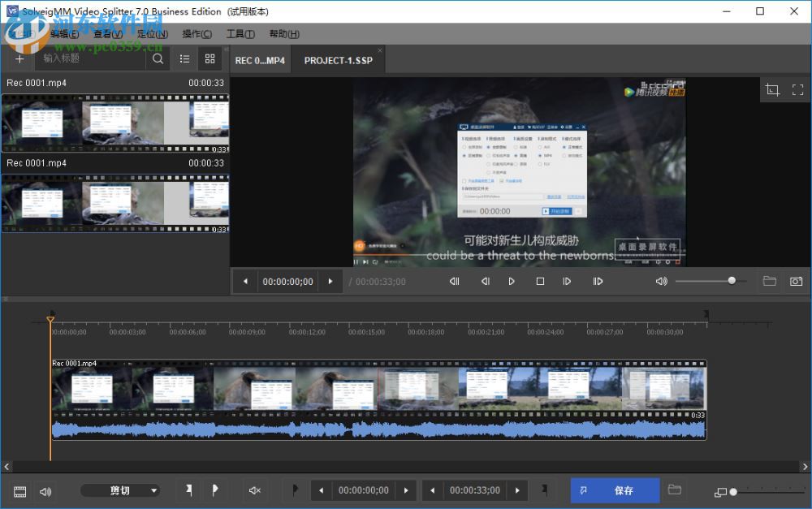This screenshot has height=509, width=812.
Task: Select the crop tool above the preview
Action: (x=772, y=89)
